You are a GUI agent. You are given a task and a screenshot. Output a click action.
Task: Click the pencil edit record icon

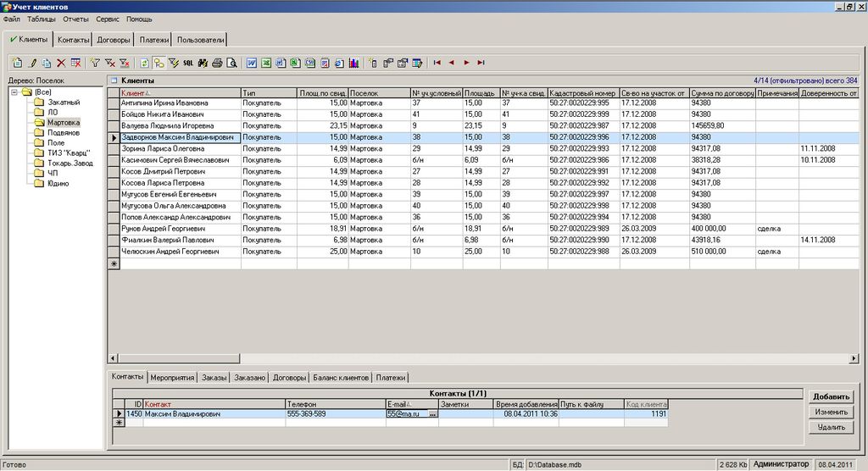[x=32, y=63]
